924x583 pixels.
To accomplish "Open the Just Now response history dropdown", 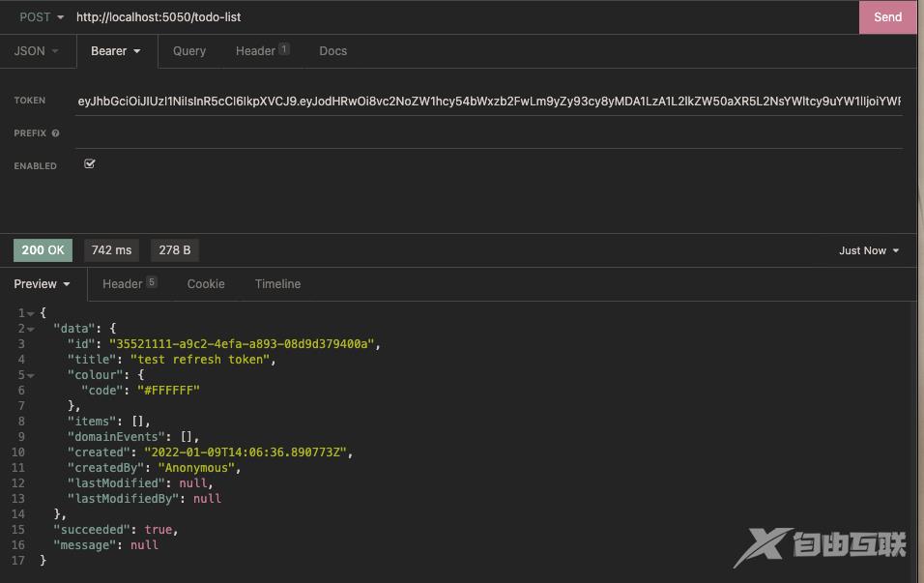I will coord(868,250).
